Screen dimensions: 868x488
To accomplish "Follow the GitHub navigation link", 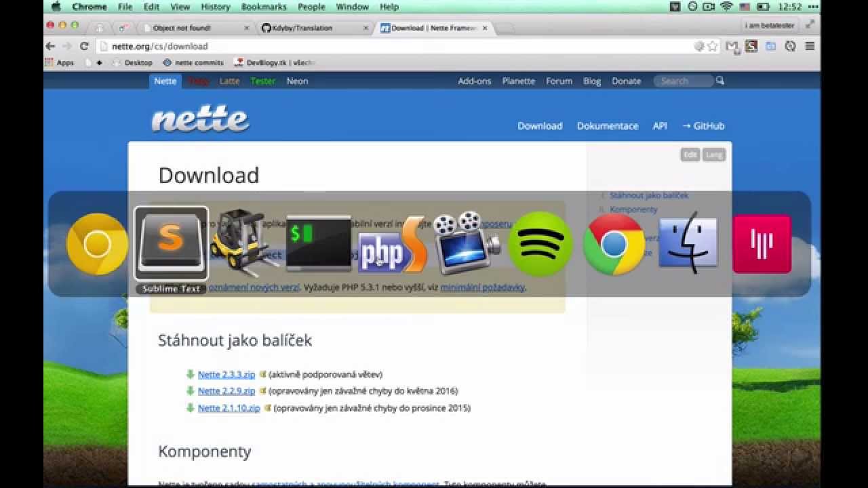I will coord(703,126).
